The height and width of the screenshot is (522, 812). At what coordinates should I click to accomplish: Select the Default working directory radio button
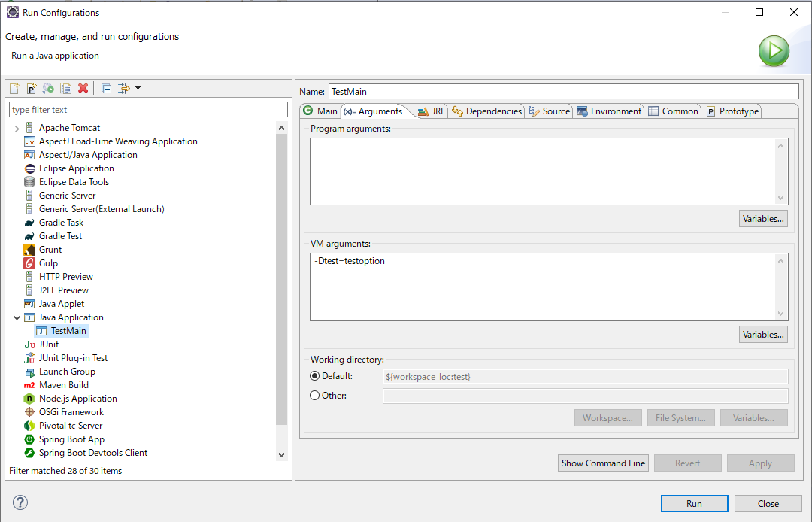(315, 376)
